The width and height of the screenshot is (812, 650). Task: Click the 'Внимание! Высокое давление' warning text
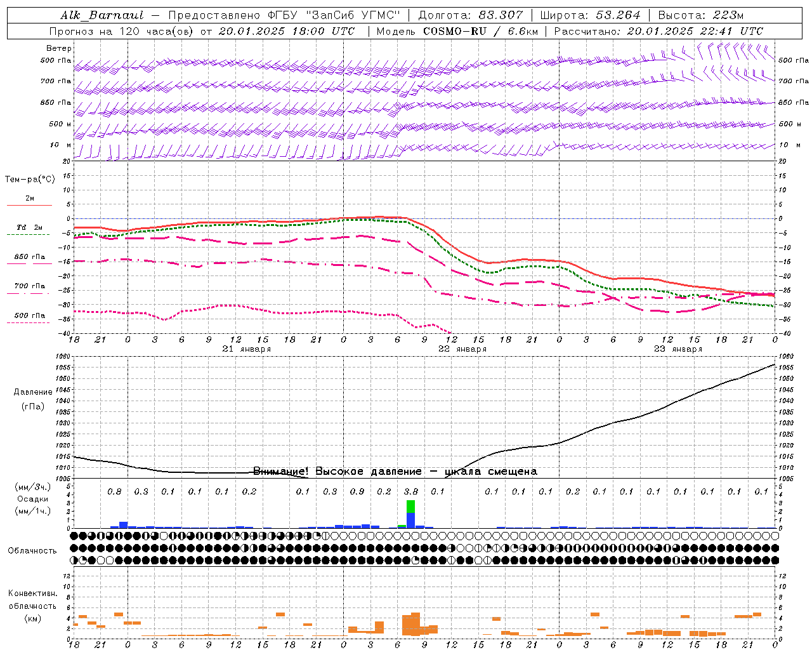(x=337, y=472)
